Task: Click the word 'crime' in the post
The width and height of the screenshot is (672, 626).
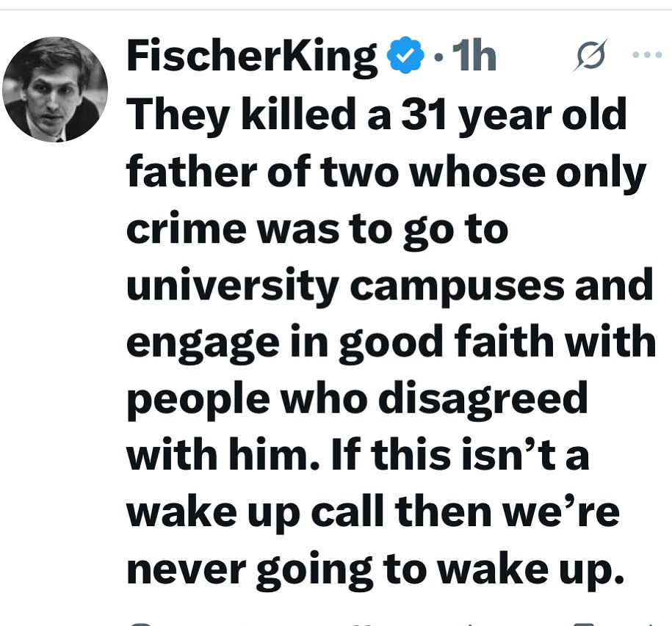Action: pos(182,229)
